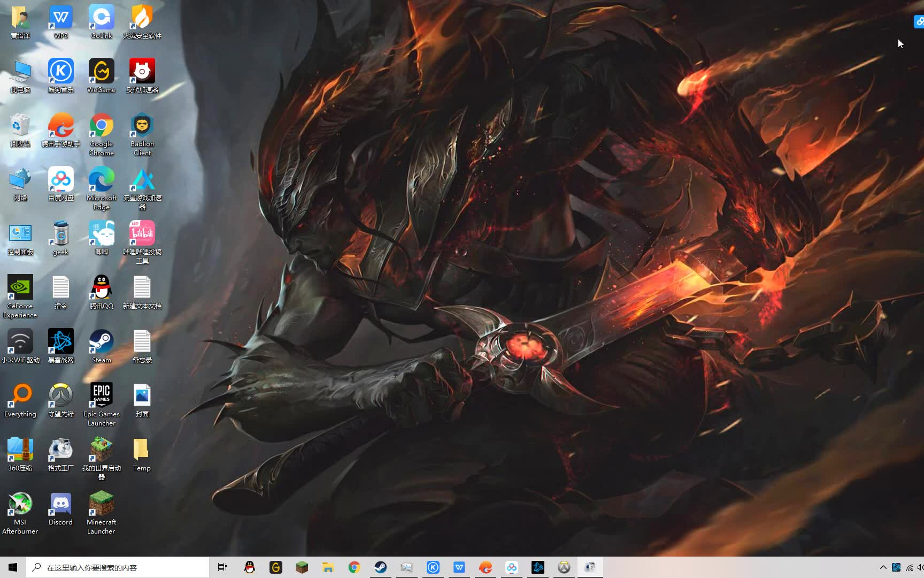Select the 新建文本文档 file
This screenshot has height=578, width=924.
point(142,292)
